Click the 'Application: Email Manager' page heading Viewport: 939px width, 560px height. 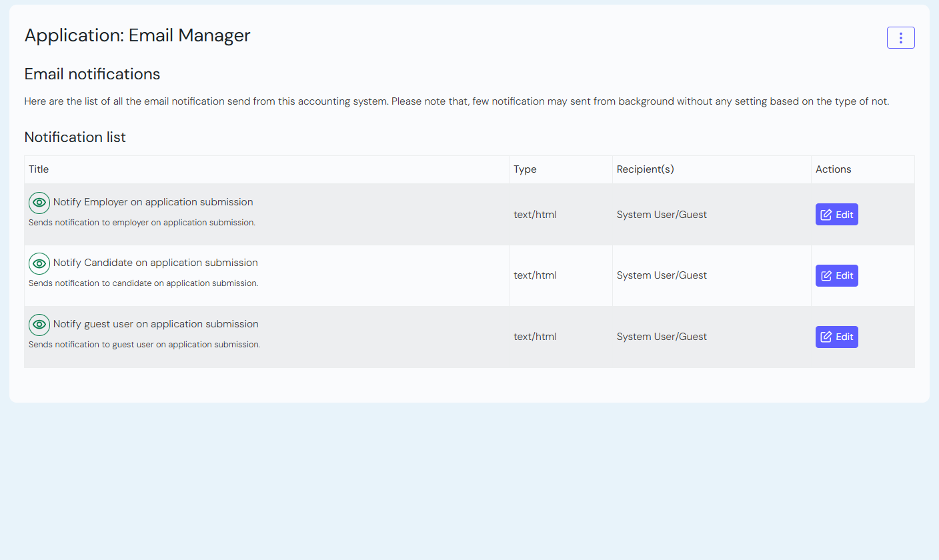click(x=137, y=35)
